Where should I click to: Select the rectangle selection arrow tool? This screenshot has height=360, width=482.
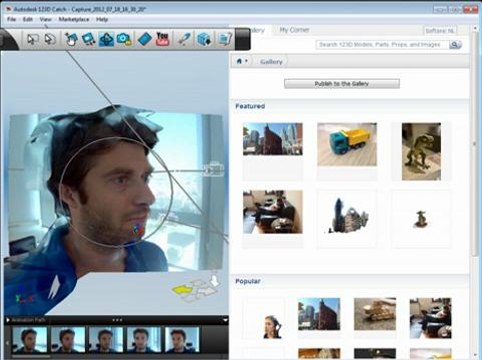(32, 39)
